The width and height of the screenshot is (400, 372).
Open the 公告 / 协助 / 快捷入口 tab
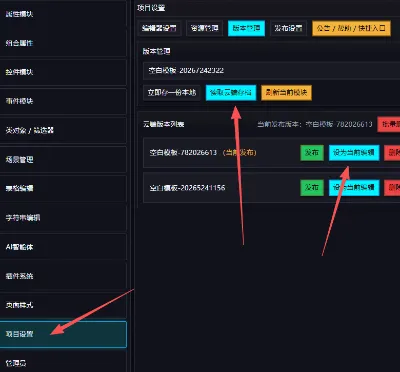(351, 28)
